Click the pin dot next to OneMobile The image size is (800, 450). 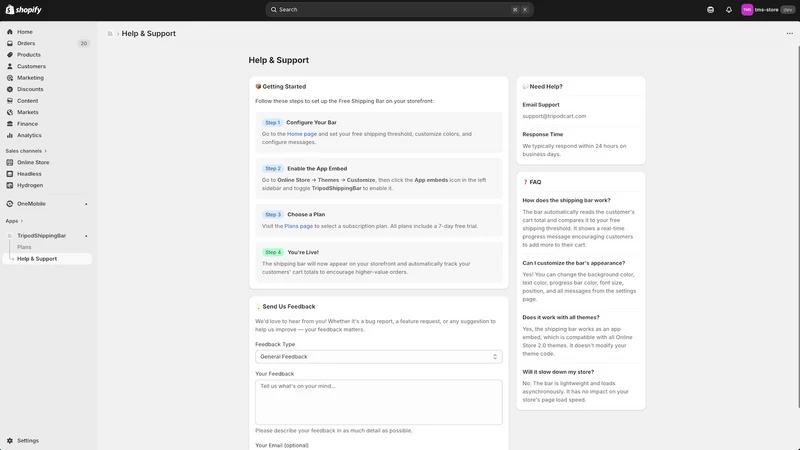86,204
